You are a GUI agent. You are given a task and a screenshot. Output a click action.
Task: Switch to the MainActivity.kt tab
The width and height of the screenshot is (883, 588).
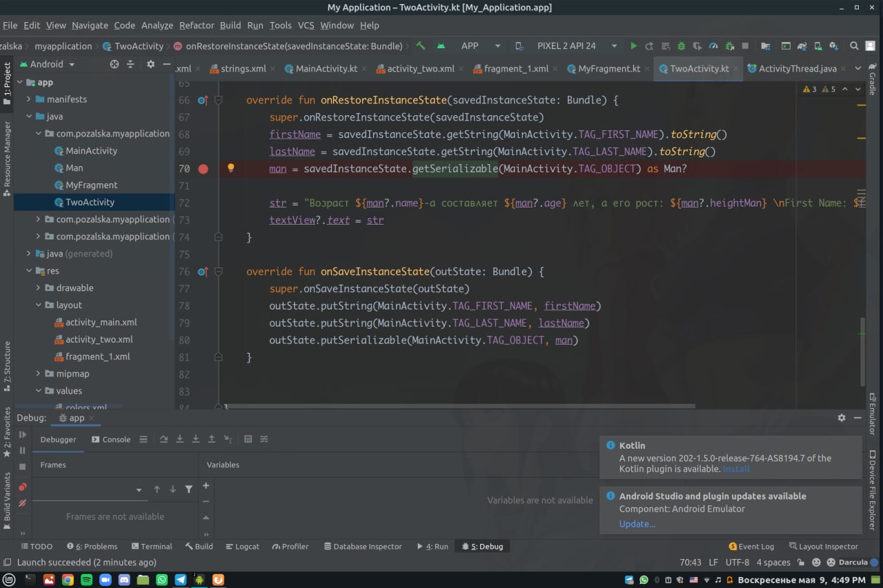coord(326,69)
